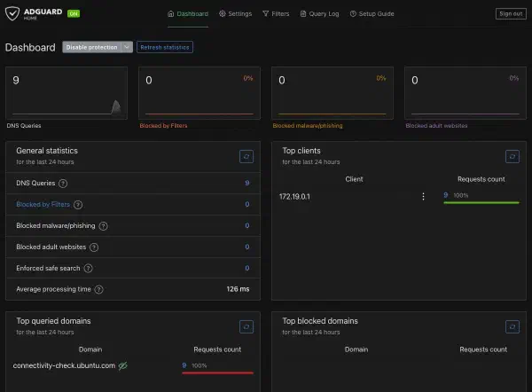
Task: Show help for Blocked malware/phishing statistic
Action: click(x=103, y=226)
